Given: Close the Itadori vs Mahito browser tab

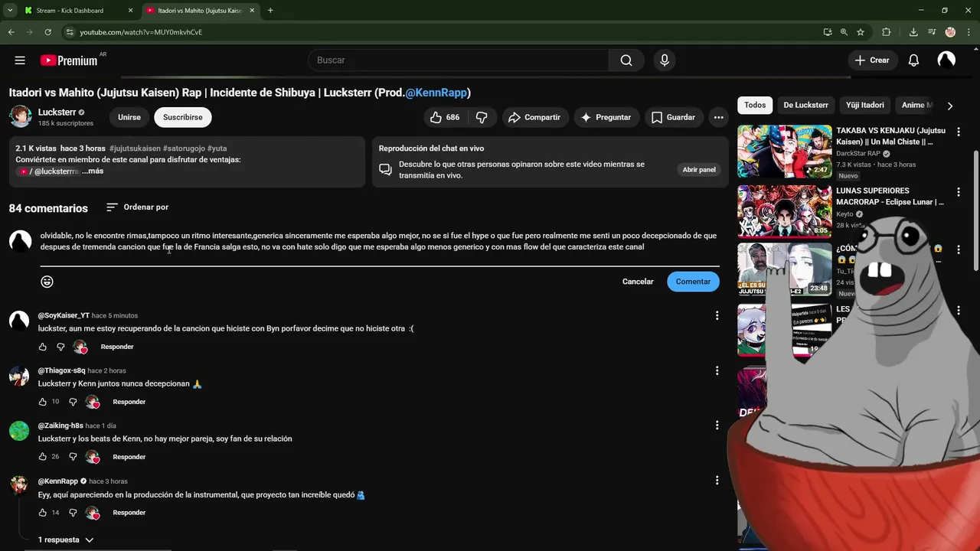Looking at the screenshot, I should (252, 11).
